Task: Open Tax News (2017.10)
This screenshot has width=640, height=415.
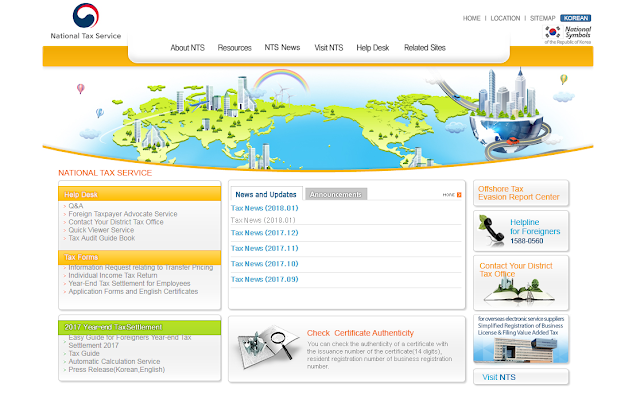Action: [x=264, y=264]
